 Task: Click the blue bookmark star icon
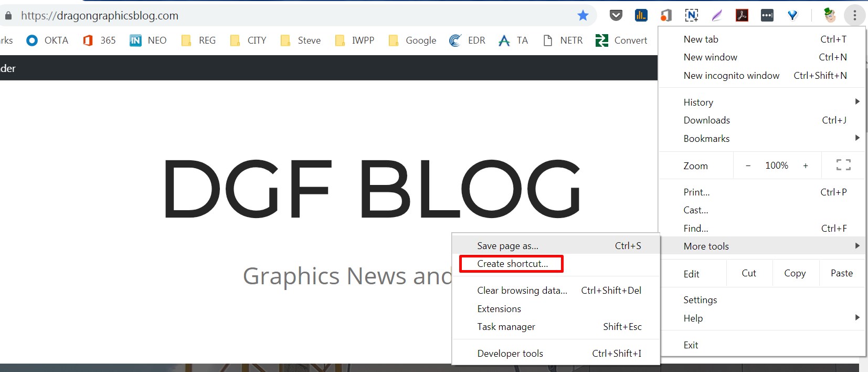tap(583, 16)
